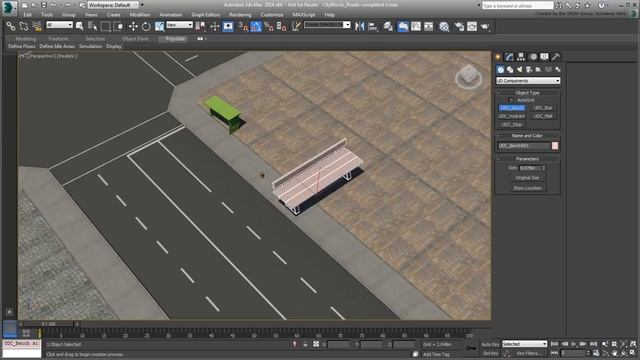This screenshot has height=360, width=640.
Task: Click the ViewCube in the viewport
Action: [469, 76]
